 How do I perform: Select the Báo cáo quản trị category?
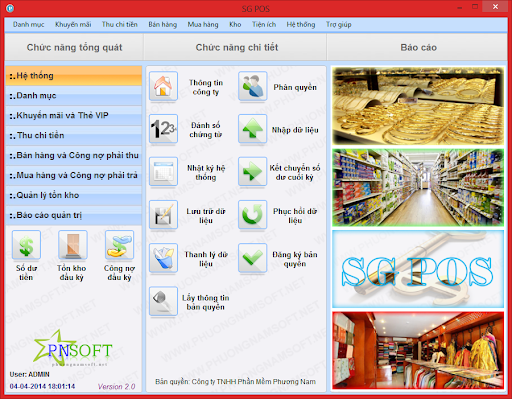(74, 215)
